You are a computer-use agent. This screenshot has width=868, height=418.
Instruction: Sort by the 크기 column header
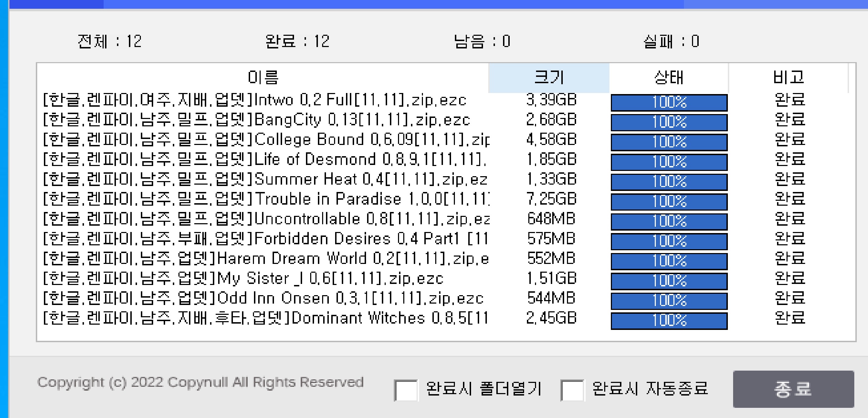click(548, 78)
